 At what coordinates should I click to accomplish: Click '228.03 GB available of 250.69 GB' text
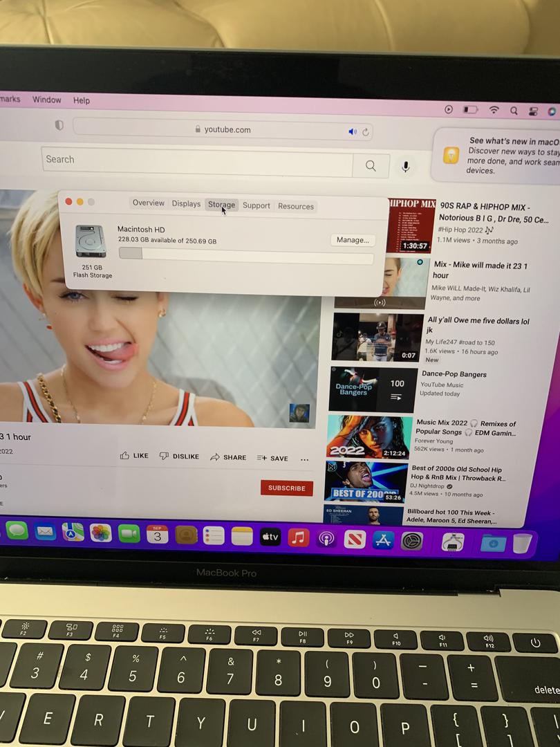pos(167,240)
